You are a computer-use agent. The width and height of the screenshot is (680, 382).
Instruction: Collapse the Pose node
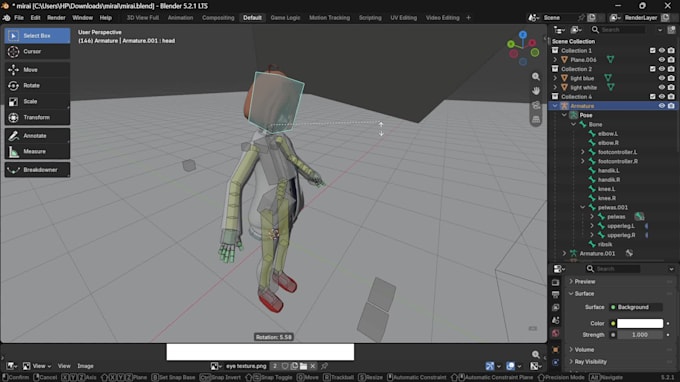click(564, 115)
